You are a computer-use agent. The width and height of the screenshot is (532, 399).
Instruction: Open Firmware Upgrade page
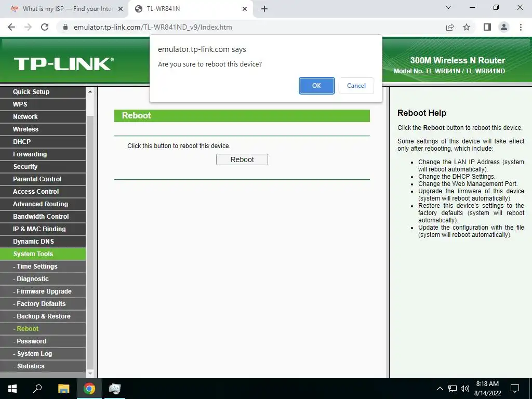pyautogui.click(x=43, y=291)
